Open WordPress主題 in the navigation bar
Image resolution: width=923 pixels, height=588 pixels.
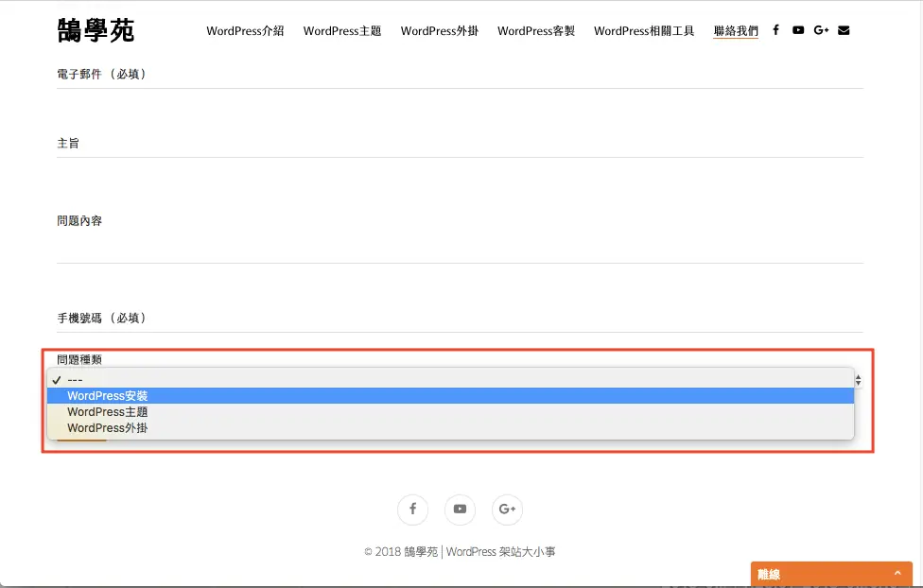click(x=342, y=30)
